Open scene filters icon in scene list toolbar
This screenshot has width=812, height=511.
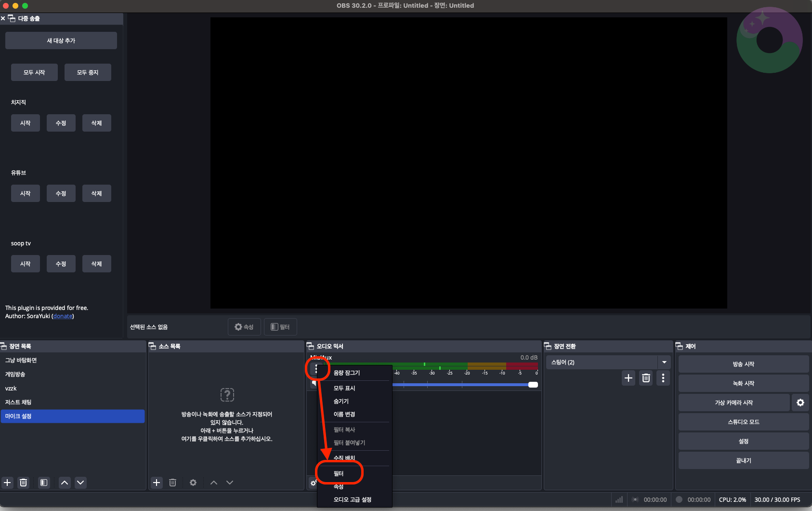click(44, 482)
